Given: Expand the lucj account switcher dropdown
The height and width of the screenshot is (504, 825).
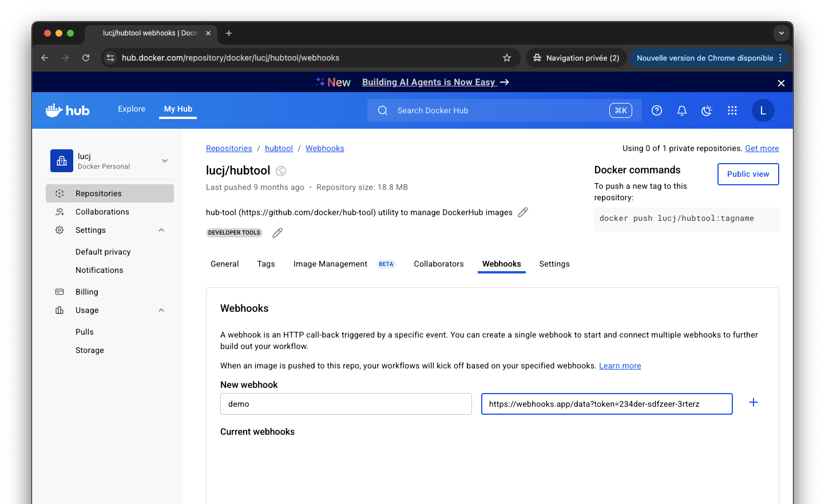Looking at the screenshot, I should click(x=165, y=161).
